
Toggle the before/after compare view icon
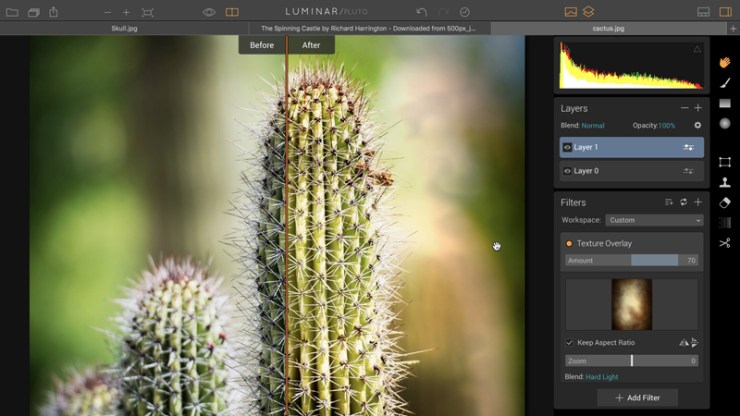click(x=232, y=12)
